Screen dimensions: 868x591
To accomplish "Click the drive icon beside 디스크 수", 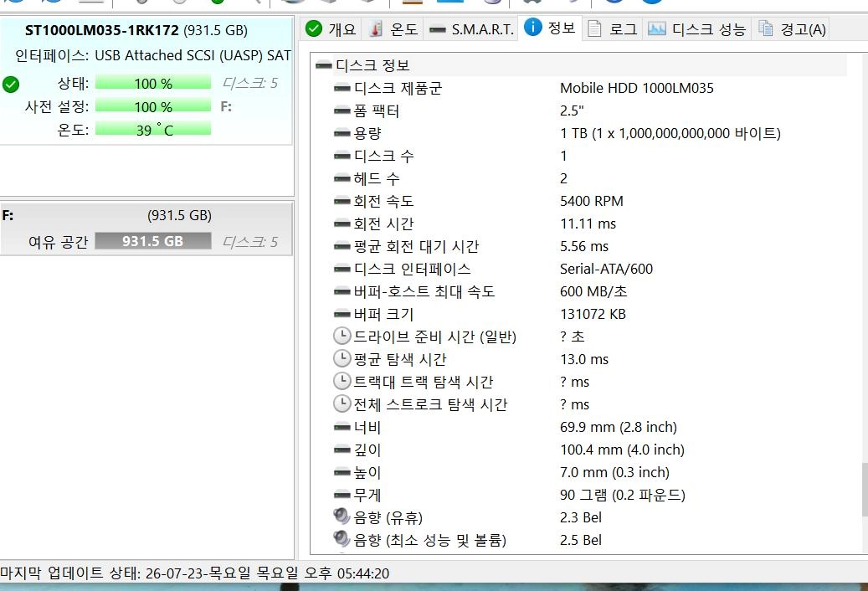I will [x=342, y=156].
